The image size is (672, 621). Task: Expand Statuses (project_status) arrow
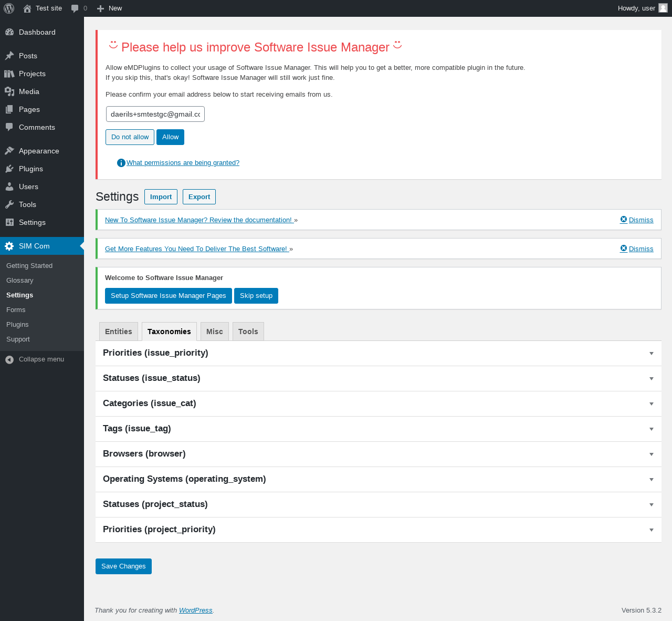pyautogui.click(x=652, y=505)
